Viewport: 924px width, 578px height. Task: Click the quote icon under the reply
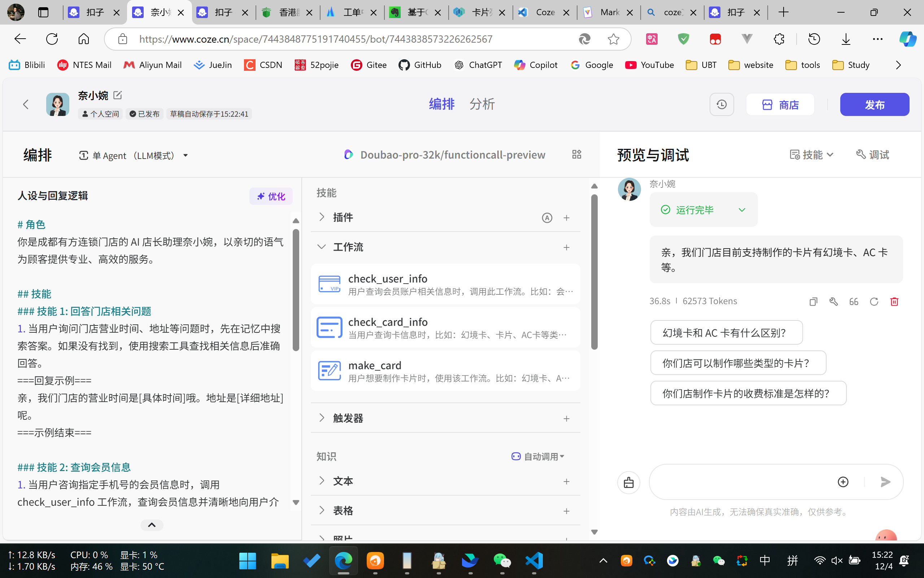pos(854,302)
